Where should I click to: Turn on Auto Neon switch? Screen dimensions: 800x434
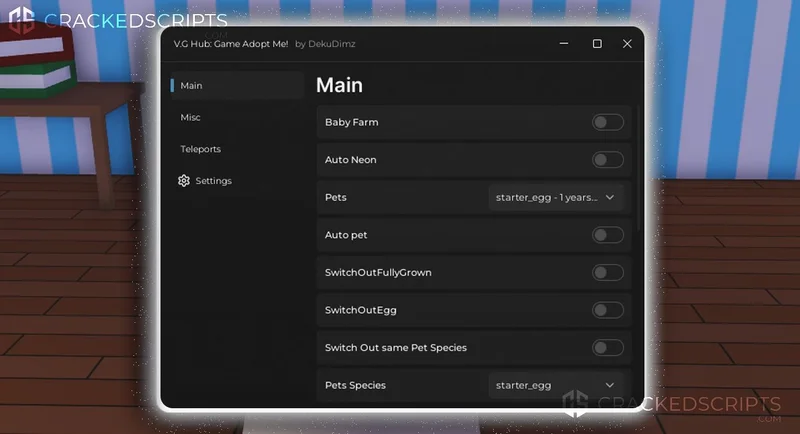click(607, 160)
